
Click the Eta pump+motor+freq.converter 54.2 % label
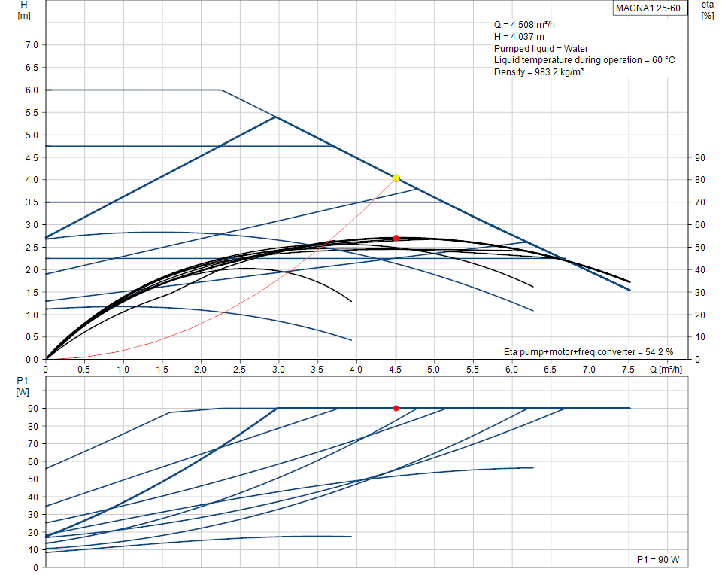point(590,351)
